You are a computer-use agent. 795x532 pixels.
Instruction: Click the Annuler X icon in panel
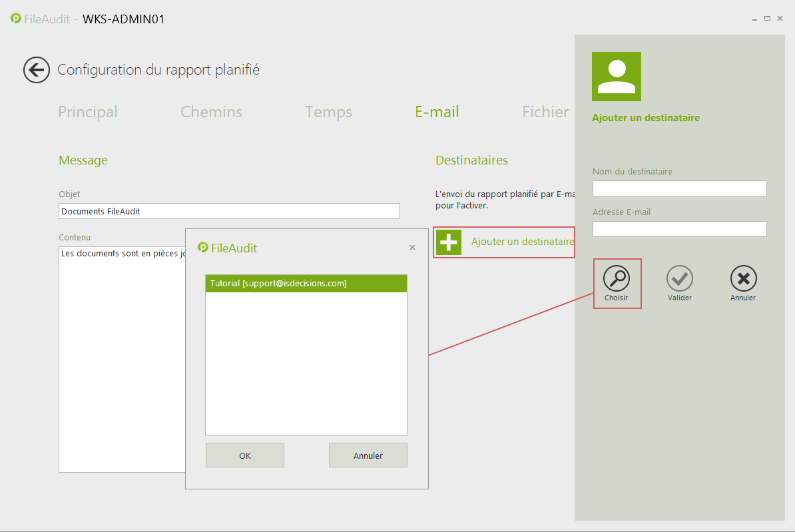pyautogui.click(x=743, y=278)
